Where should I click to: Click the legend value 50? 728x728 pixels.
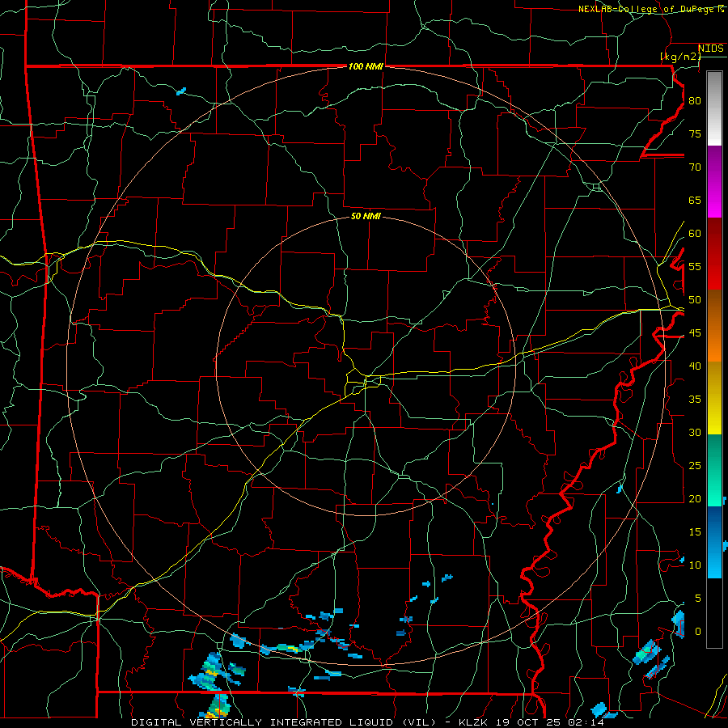tap(695, 300)
